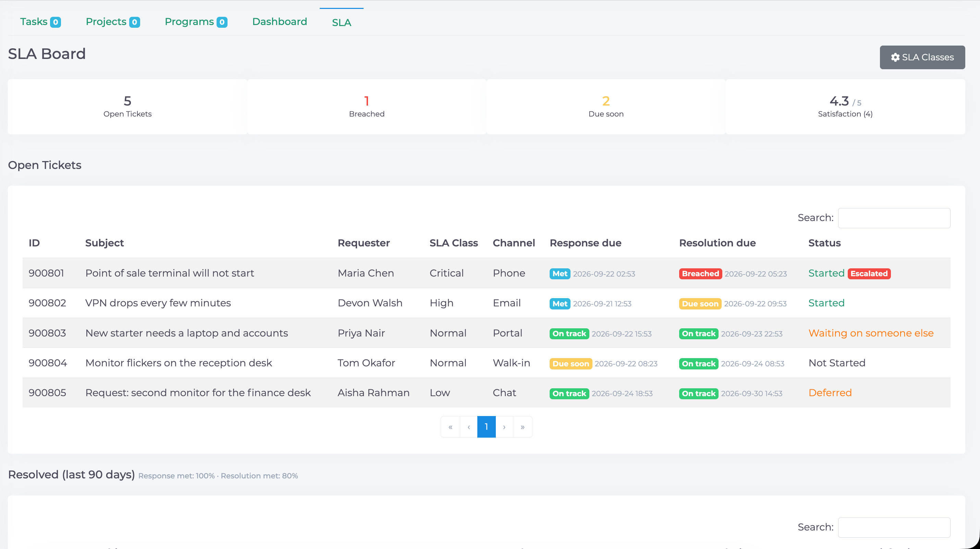Viewport: 980px width, 549px height.
Task: Click requester Aisha Rahman
Action: point(373,393)
